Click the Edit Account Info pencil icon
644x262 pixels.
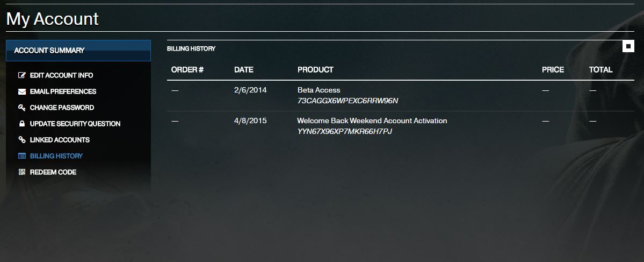22,75
